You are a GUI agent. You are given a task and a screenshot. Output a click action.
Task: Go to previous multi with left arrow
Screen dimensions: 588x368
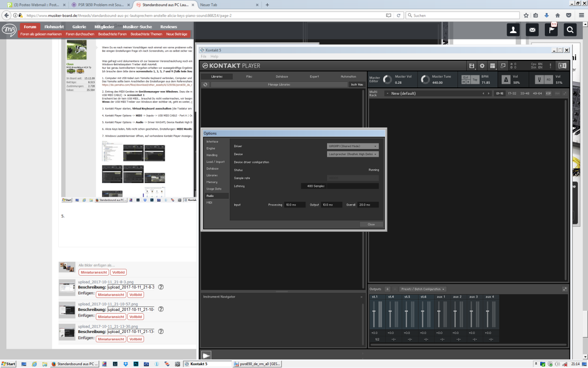pos(483,93)
